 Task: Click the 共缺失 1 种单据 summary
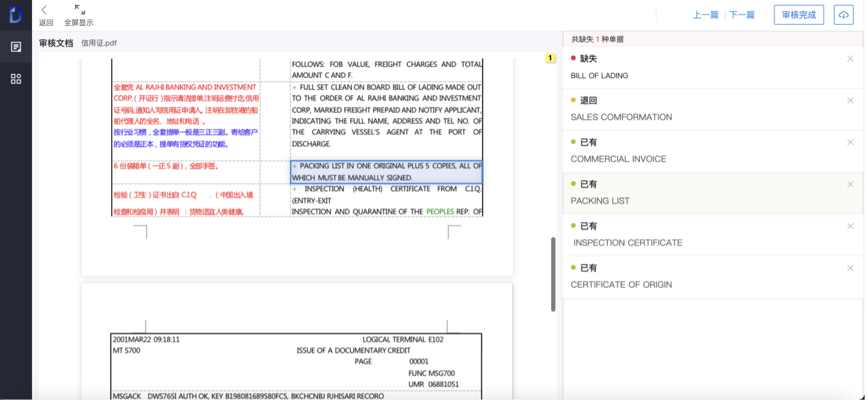click(x=598, y=39)
